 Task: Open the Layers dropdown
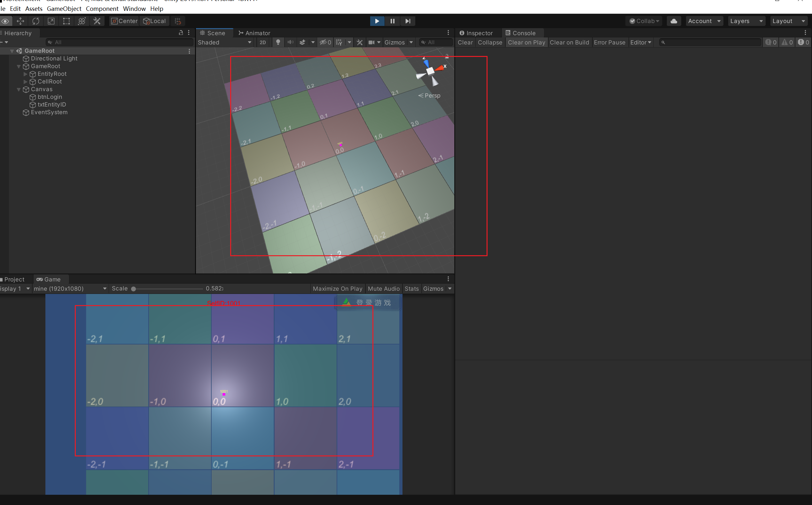pyautogui.click(x=746, y=21)
